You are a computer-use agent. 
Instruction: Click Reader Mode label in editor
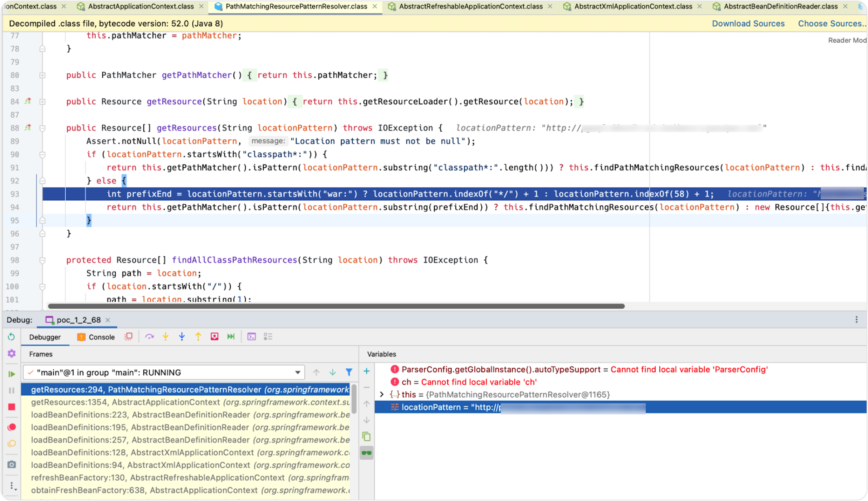click(x=847, y=40)
